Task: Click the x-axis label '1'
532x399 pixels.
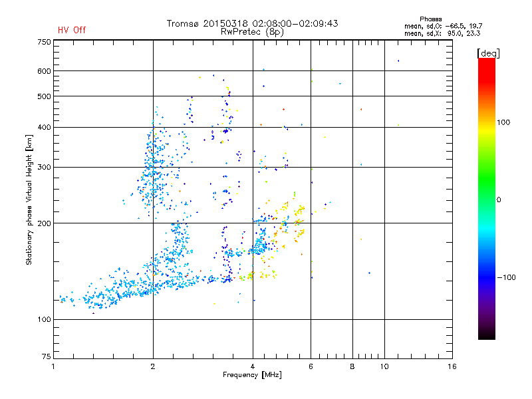Action: point(53,366)
